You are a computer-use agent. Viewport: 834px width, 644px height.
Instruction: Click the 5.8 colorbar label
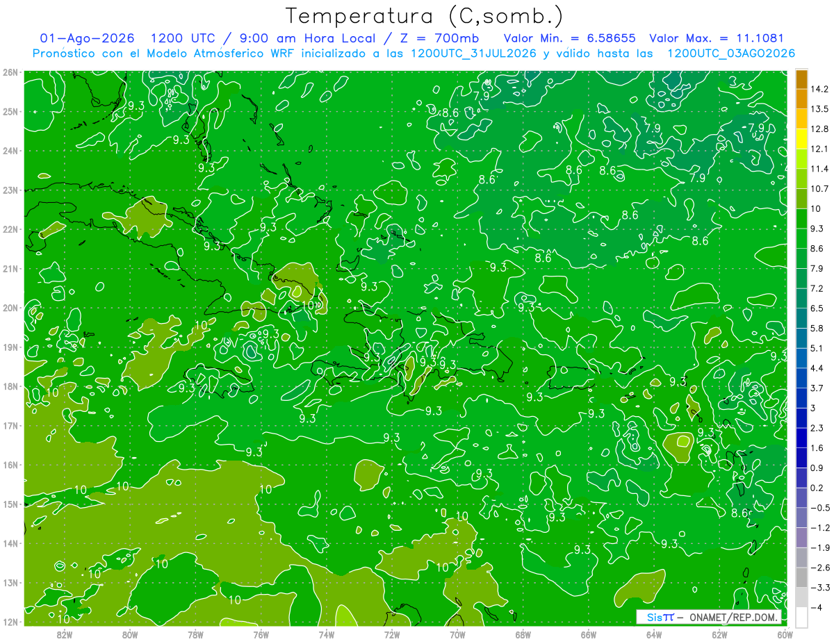pos(817,329)
